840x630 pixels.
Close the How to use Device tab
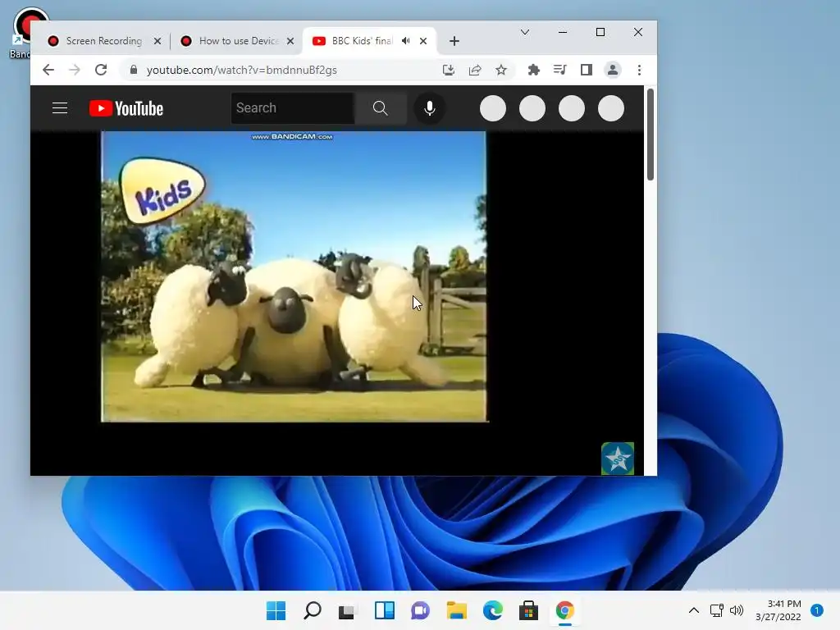tap(290, 41)
